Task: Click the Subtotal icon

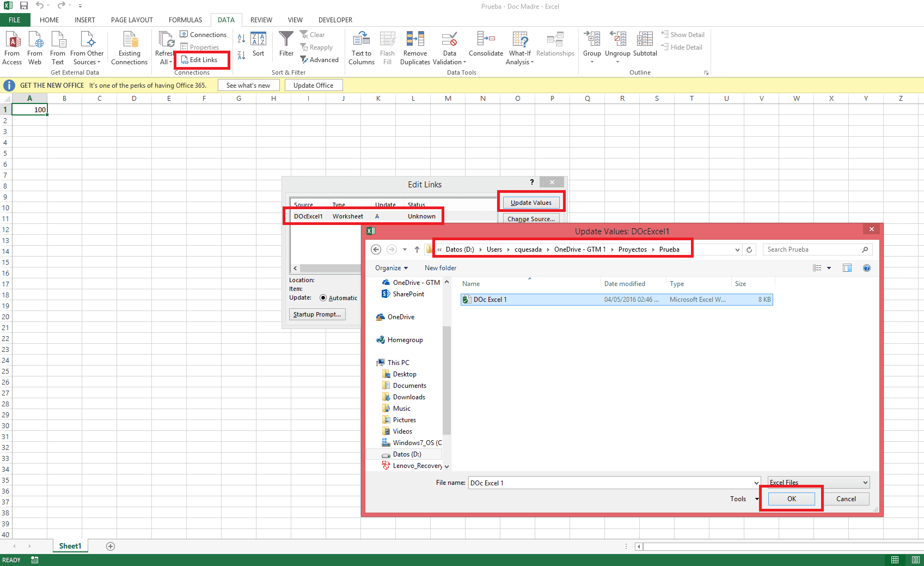Action: [645, 45]
